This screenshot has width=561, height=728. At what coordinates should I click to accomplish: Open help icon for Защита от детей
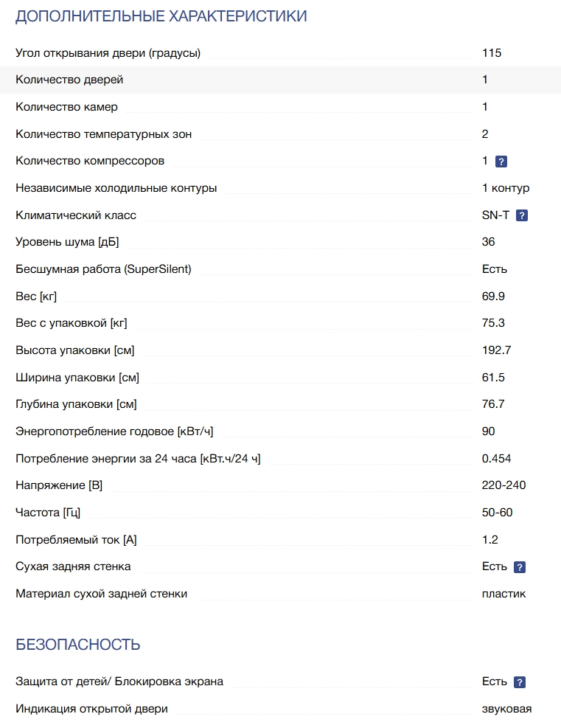click(x=520, y=682)
